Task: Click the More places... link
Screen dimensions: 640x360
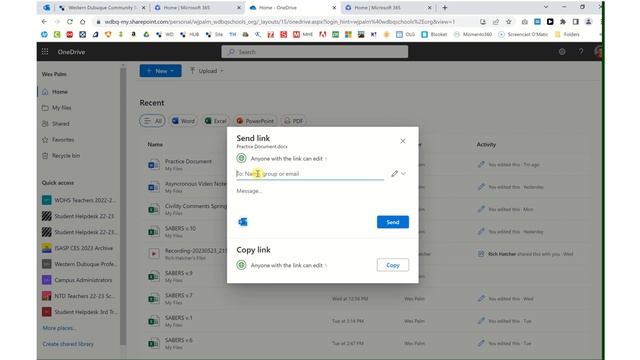Action: pyautogui.click(x=59, y=328)
